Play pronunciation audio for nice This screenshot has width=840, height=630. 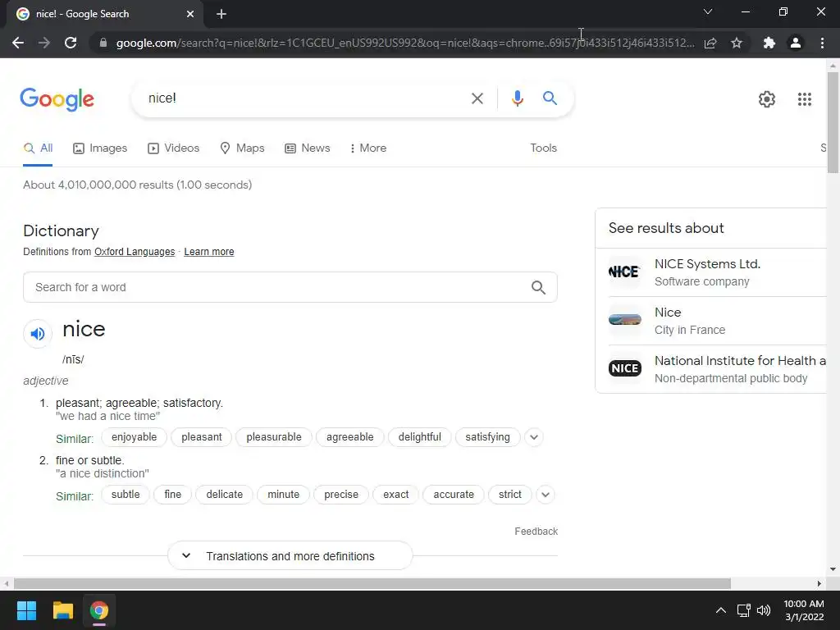tap(38, 334)
